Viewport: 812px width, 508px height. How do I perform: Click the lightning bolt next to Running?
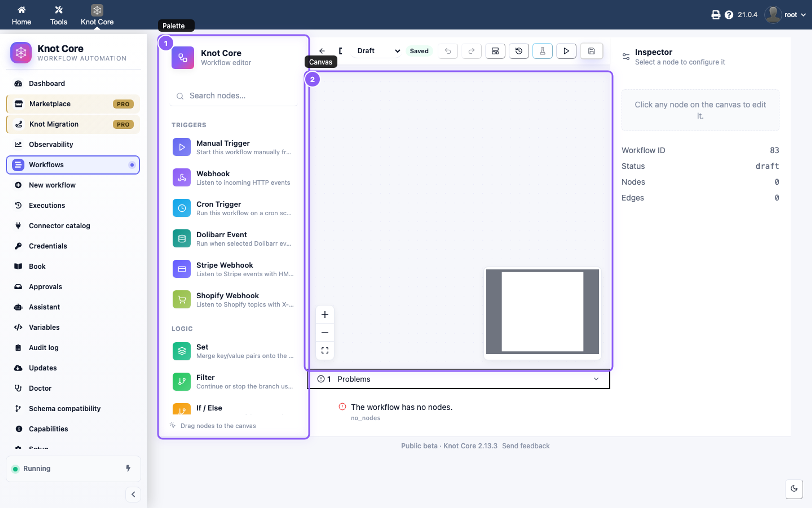tap(128, 468)
